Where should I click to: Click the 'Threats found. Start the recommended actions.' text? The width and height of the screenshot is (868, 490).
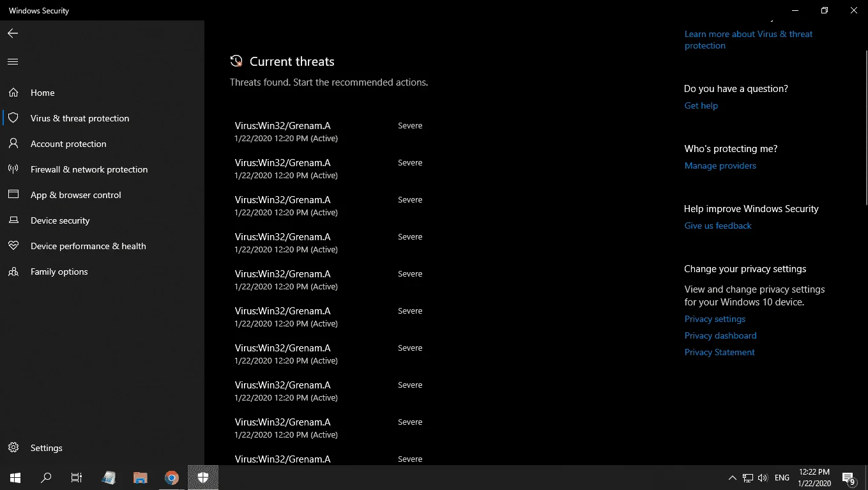coord(329,82)
